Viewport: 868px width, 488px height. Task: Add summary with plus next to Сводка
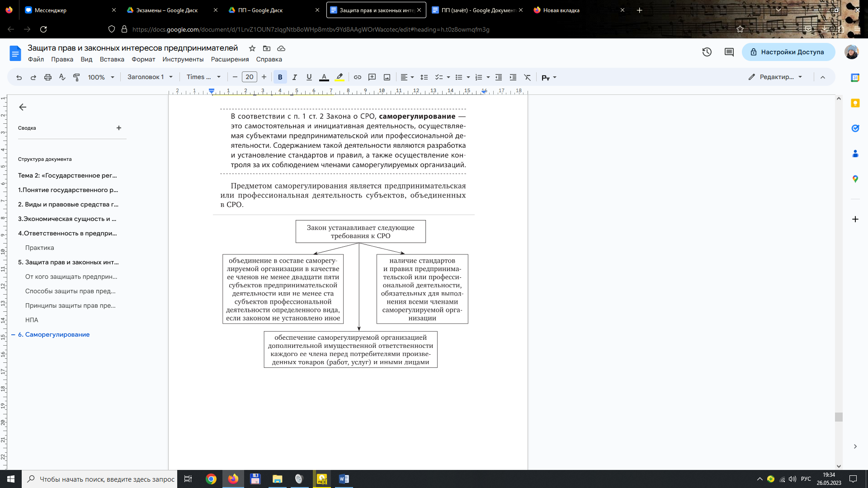119,128
